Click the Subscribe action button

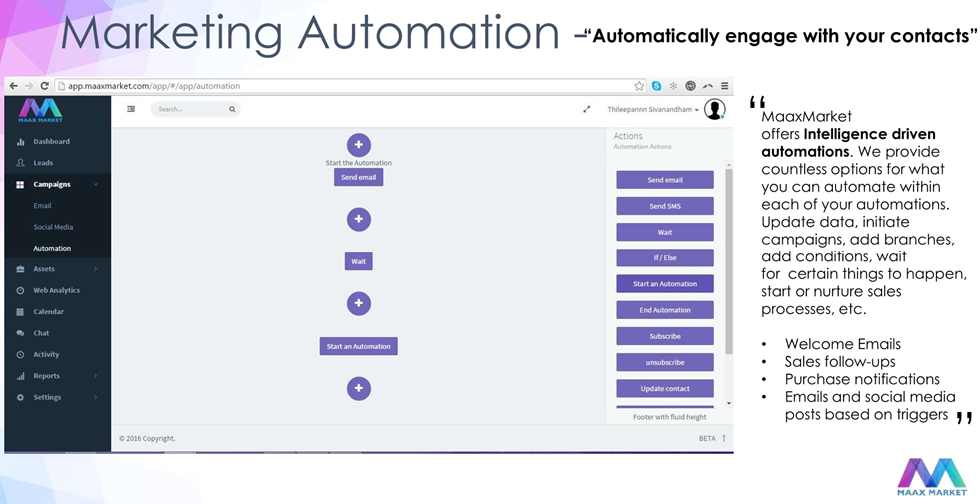click(665, 336)
